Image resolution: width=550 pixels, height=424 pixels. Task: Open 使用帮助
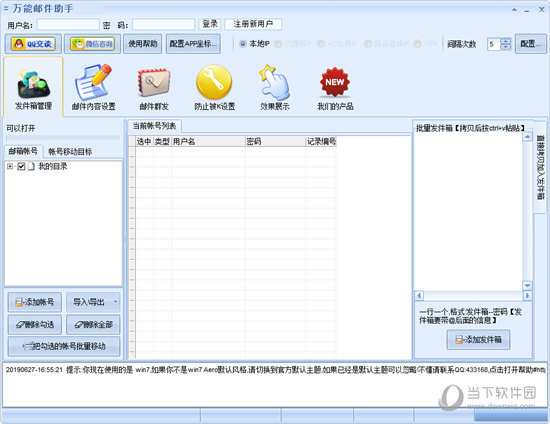point(142,44)
